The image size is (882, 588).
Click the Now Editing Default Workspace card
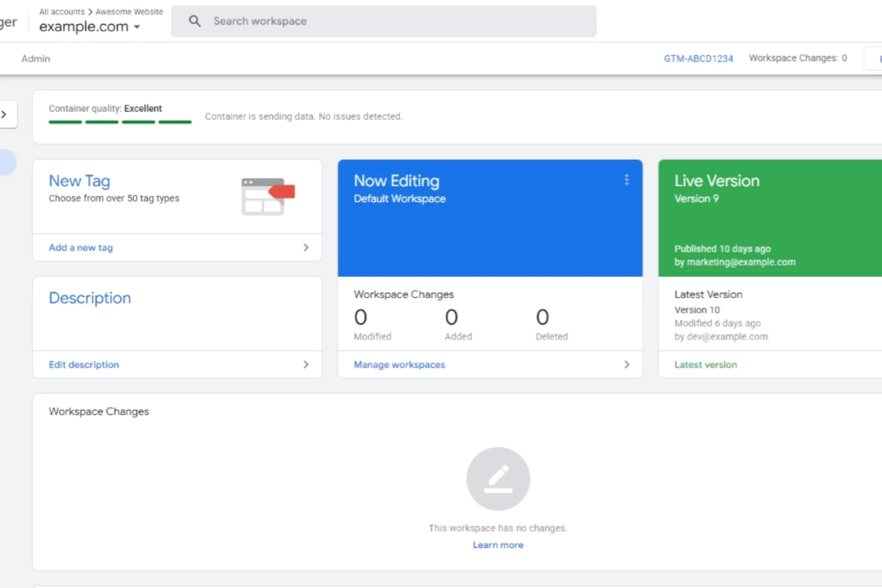click(490, 218)
